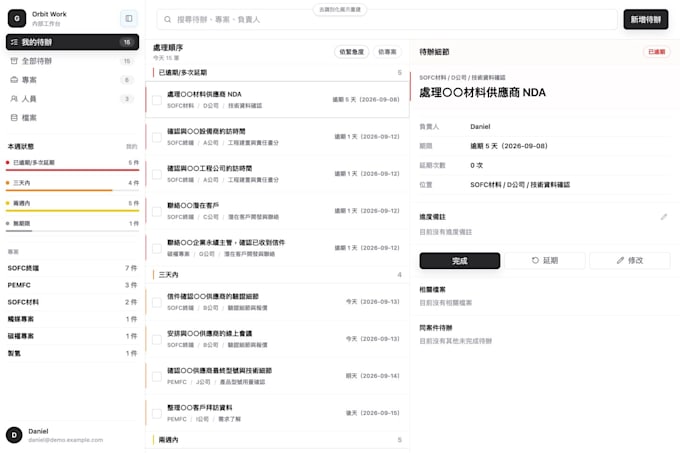Click the due date 後天 (2026-09-15)
The image size is (680, 453).
373,413
